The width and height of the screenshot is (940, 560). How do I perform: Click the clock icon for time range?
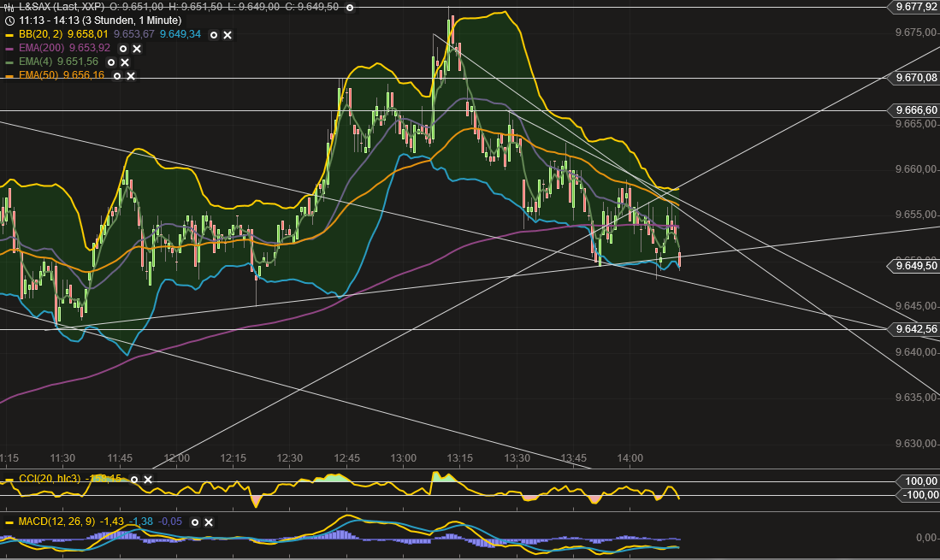9,21
